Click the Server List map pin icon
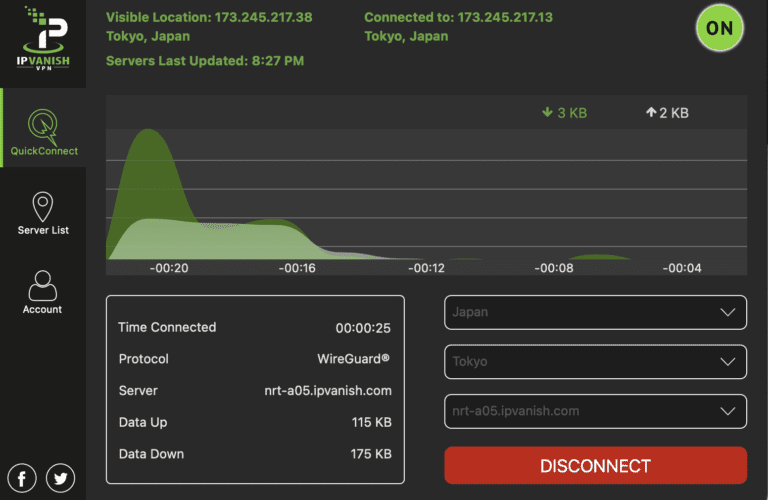This screenshot has height=500, width=768. coord(43,207)
